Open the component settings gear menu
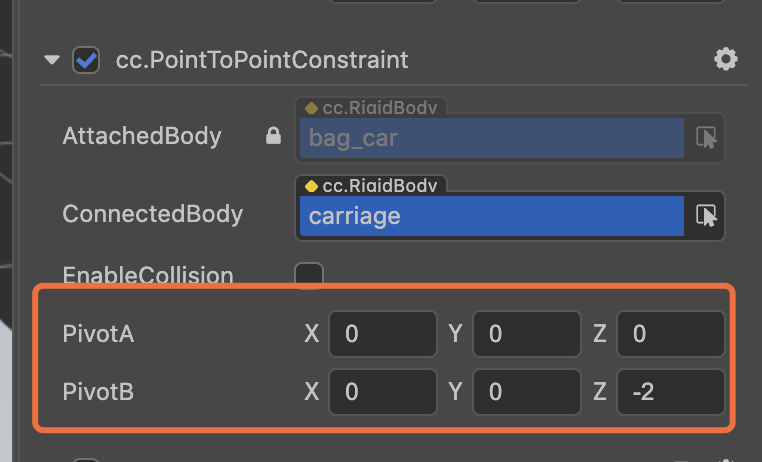Viewport: 762px width, 462px height. pyautogui.click(x=725, y=60)
